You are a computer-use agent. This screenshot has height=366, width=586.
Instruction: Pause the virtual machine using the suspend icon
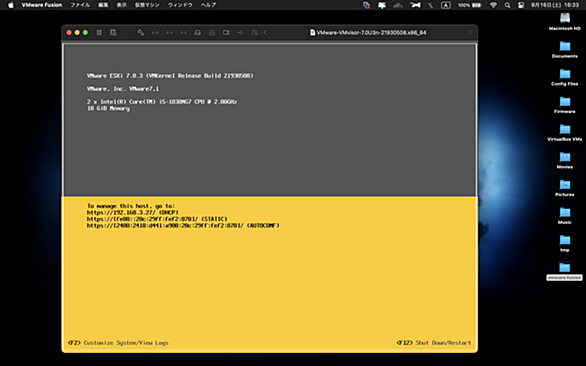point(99,33)
